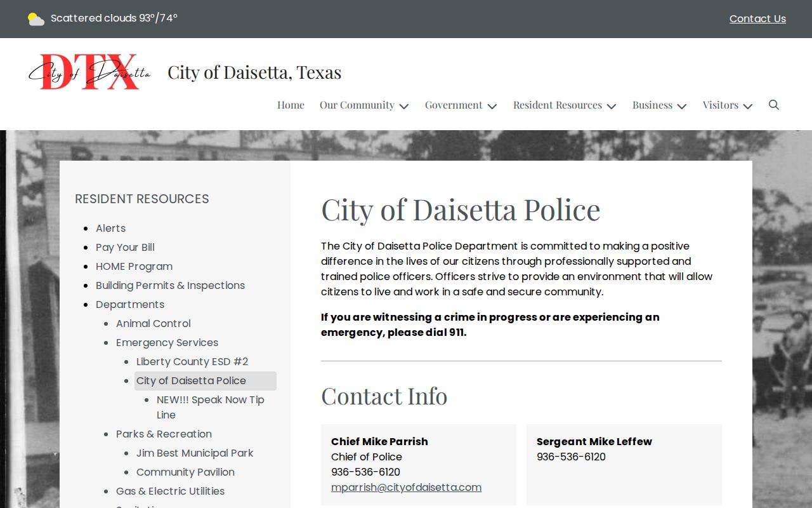Open Community Pavilion sidebar link
Screen dimensions: 812x508
185,472
